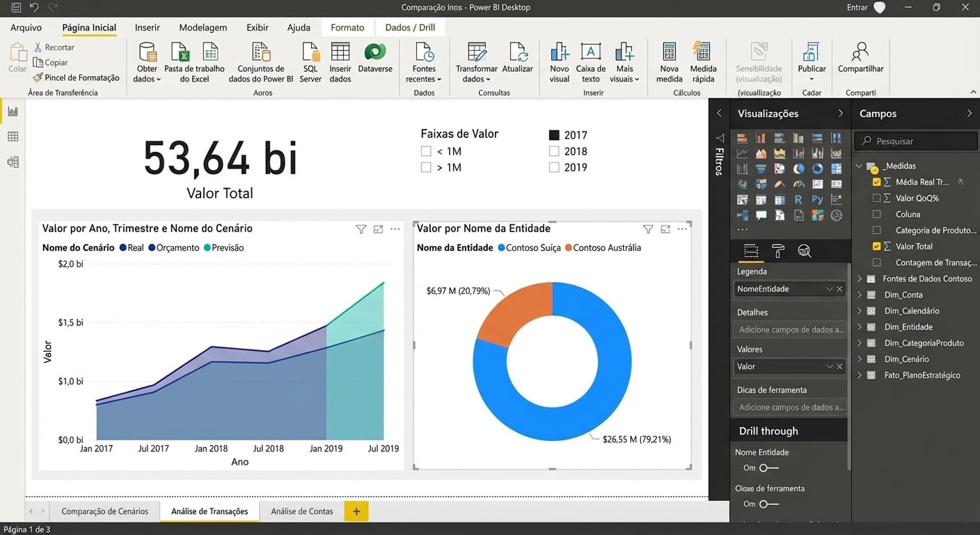Check the 2018 year slicer box

tap(554, 151)
